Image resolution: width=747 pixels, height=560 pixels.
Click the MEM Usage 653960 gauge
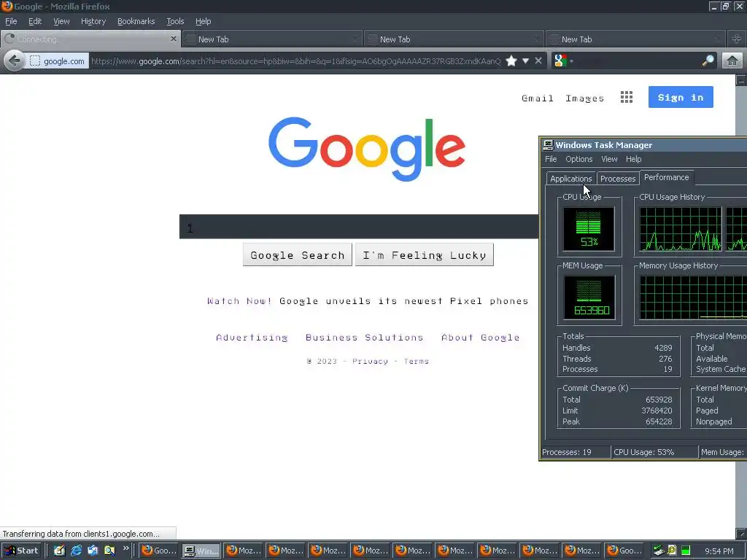589,297
